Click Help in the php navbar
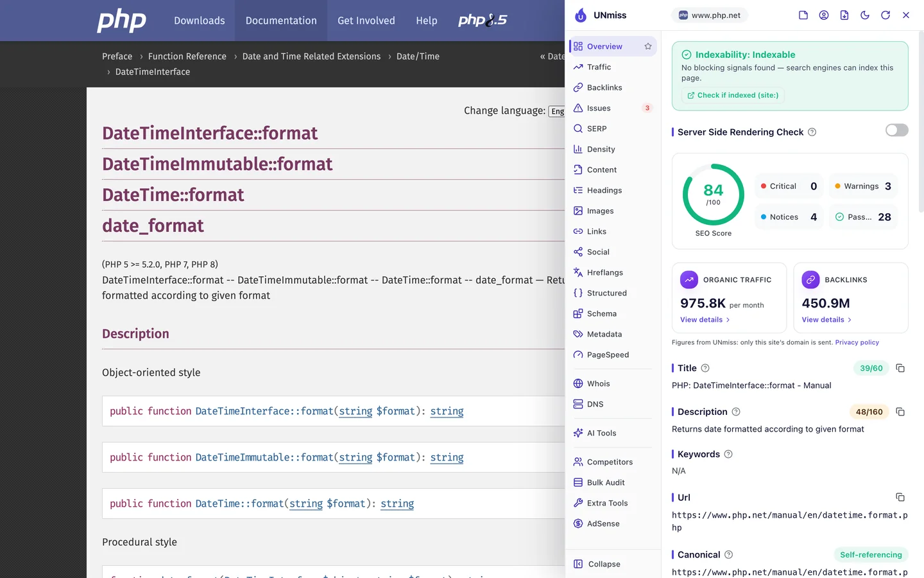Screen dimensions: 924x578 (x=427, y=21)
